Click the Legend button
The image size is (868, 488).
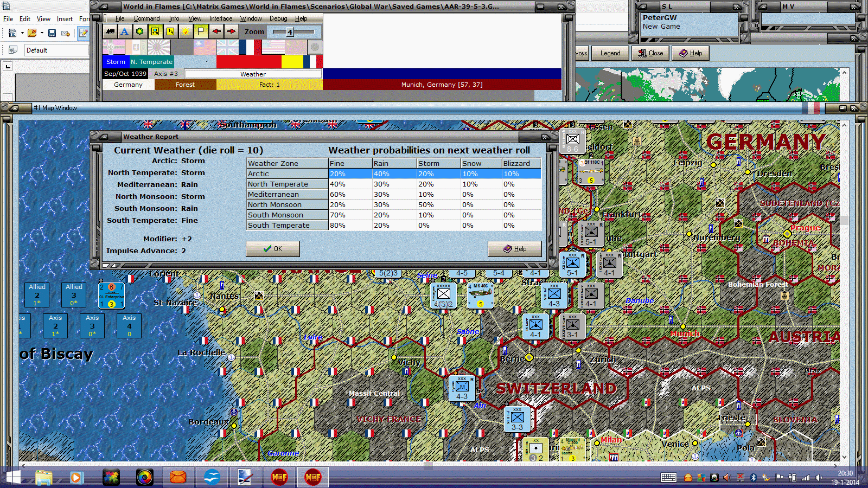(610, 53)
